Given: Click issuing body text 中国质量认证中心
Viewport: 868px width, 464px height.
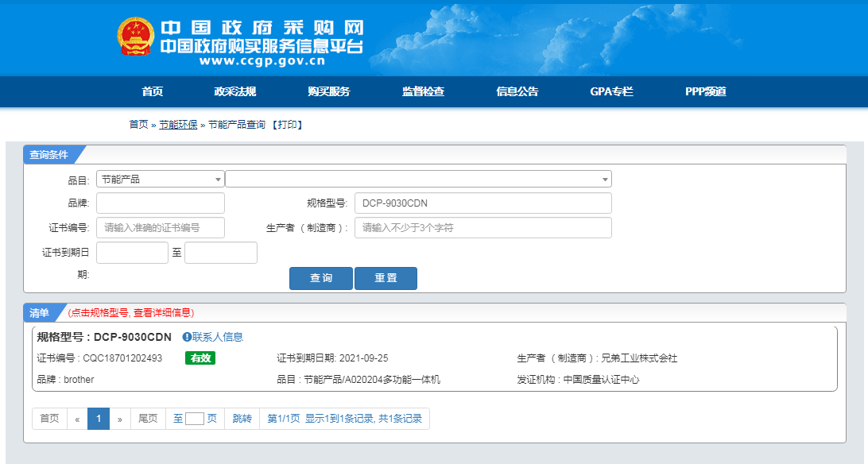Looking at the screenshot, I should pos(601,380).
